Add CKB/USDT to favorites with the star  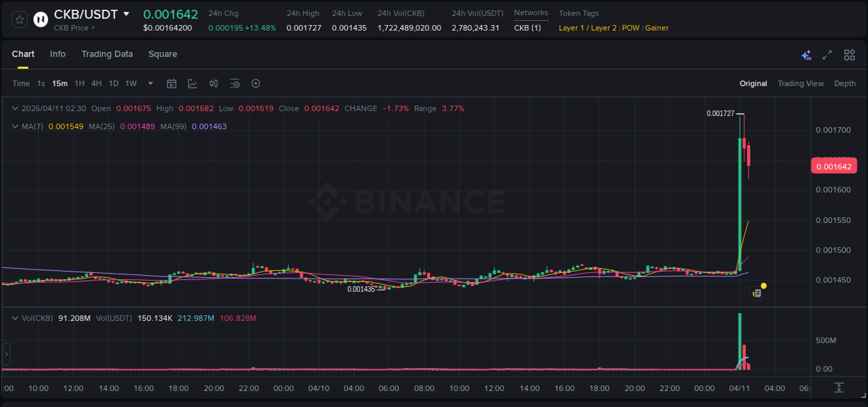tap(19, 19)
